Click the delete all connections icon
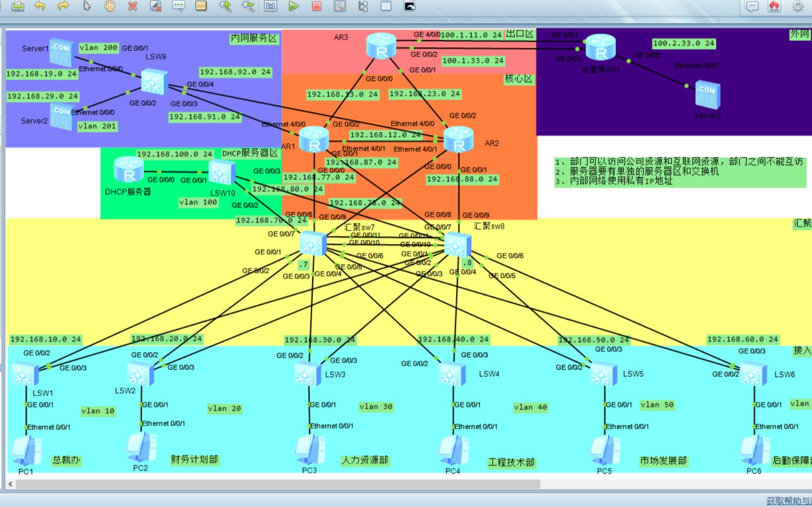The height and width of the screenshot is (507, 812). 156,6
